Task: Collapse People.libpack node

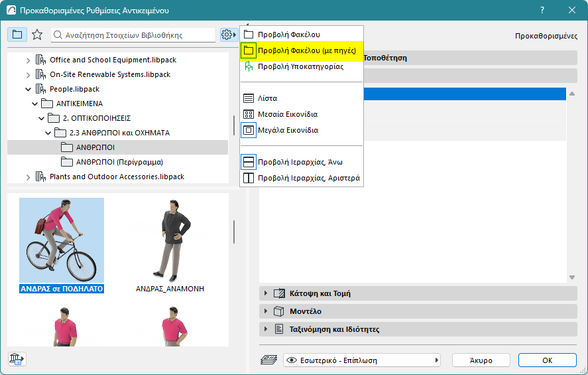Action: pos(28,90)
